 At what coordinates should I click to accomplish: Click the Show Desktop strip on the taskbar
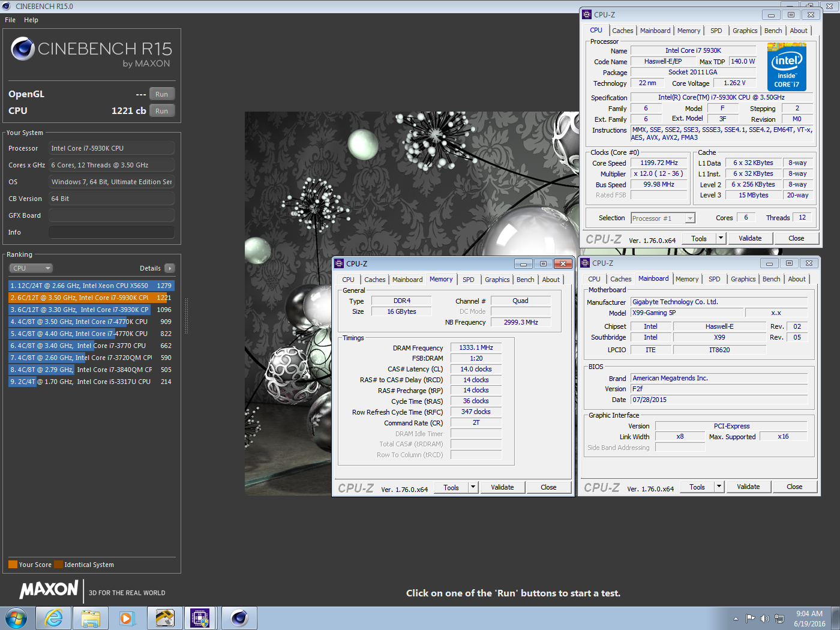835,618
